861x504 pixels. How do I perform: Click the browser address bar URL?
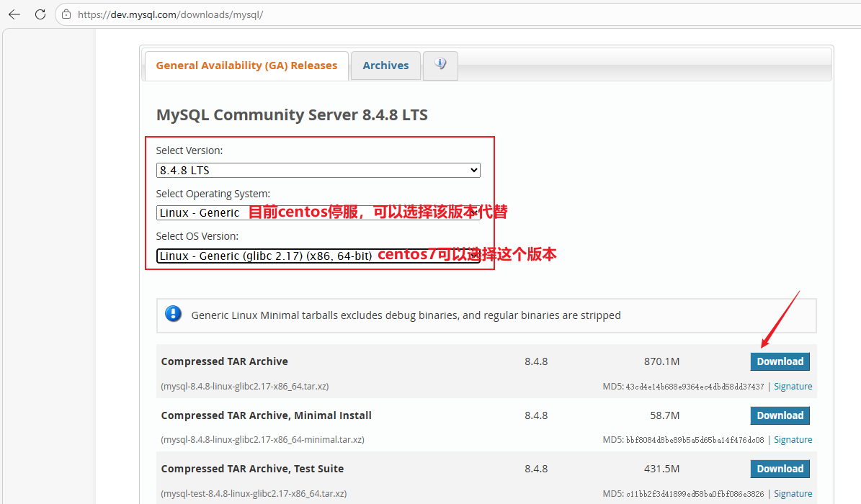coord(170,15)
